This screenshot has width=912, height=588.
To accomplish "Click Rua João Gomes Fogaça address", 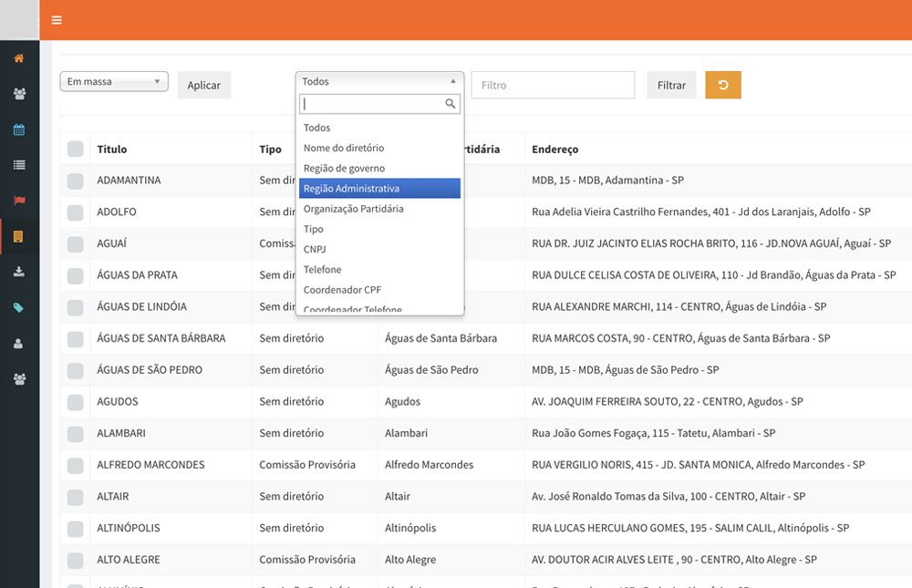I will (x=654, y=433).
